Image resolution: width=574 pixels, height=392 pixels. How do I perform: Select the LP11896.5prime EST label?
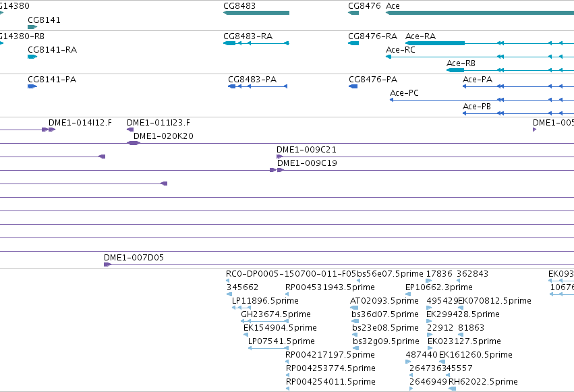pos(265,301)
